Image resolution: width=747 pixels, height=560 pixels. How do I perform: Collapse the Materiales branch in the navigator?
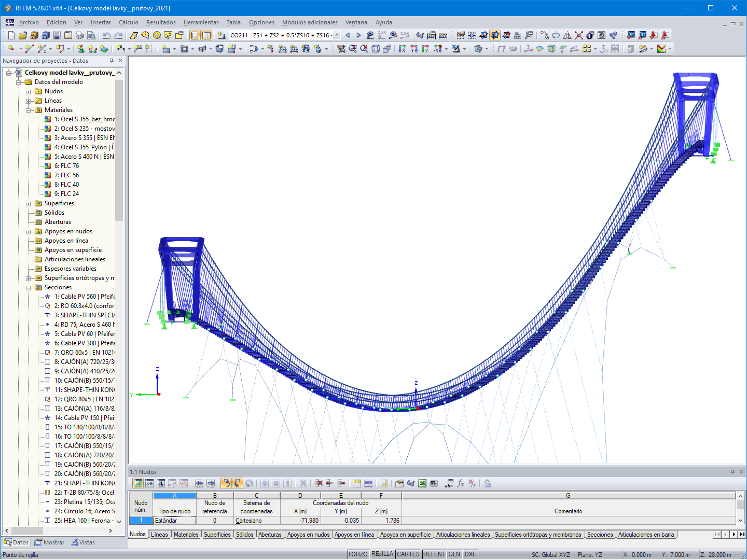click(x=29, y=109)
